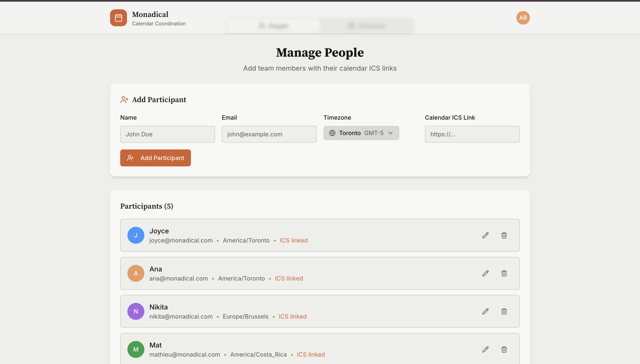Edit Joyce's participant entry
Viewport: 640px width, 364px height.
tap(485, 235)
